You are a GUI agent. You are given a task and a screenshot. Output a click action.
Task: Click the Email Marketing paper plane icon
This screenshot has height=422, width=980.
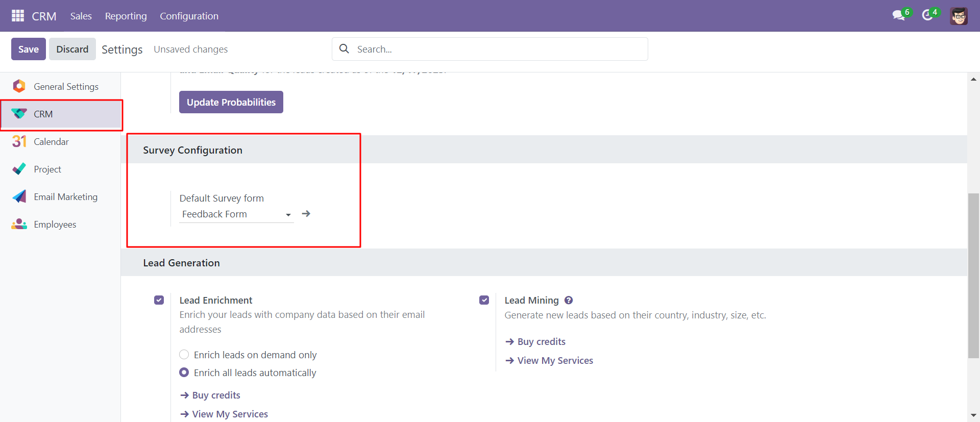[19, 196]
